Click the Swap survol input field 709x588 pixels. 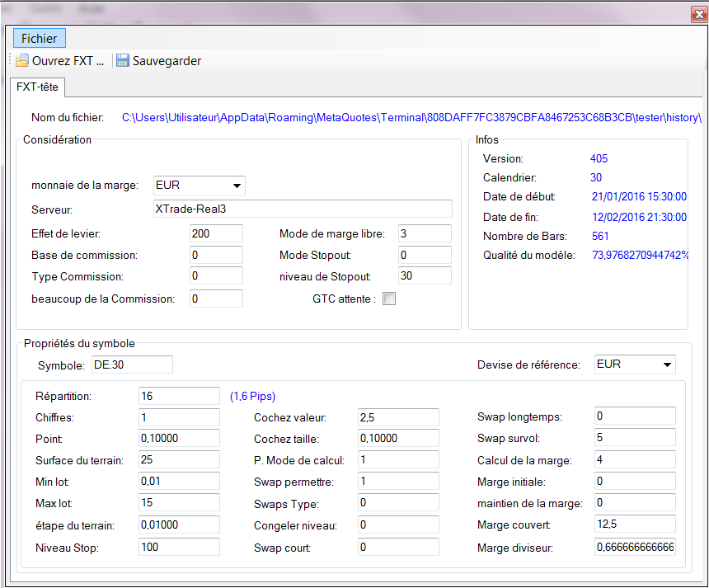[635, 437]
